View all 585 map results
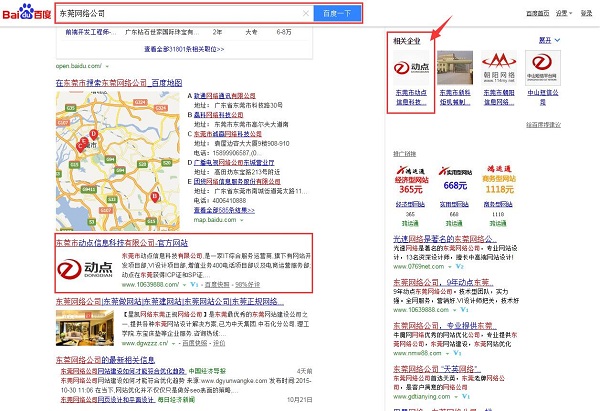Viewport: 600px width, 411px height. point(224,210)
